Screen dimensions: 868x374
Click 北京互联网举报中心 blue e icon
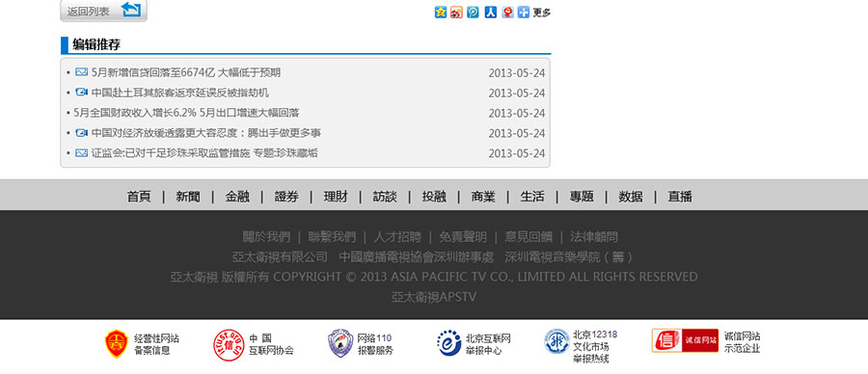pyautogui.click(x=448, y=343)
